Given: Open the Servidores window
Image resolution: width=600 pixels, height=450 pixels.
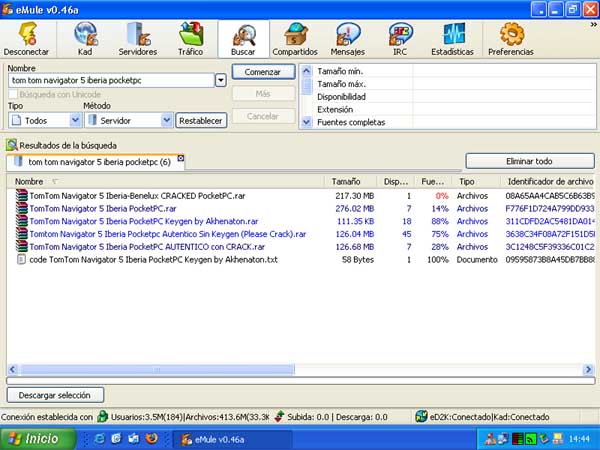Looking at the screenshot, I should (x=138, y=39).
